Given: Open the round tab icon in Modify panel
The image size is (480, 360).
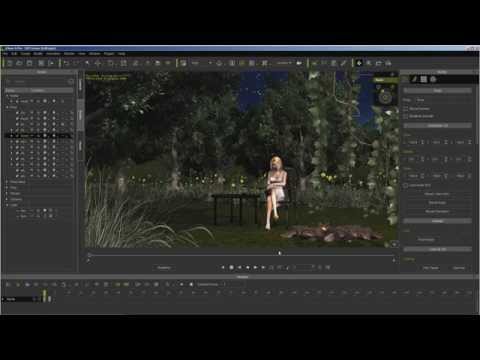Looking at the screenshot, I should pyautogui.click(x=433, y=79).
